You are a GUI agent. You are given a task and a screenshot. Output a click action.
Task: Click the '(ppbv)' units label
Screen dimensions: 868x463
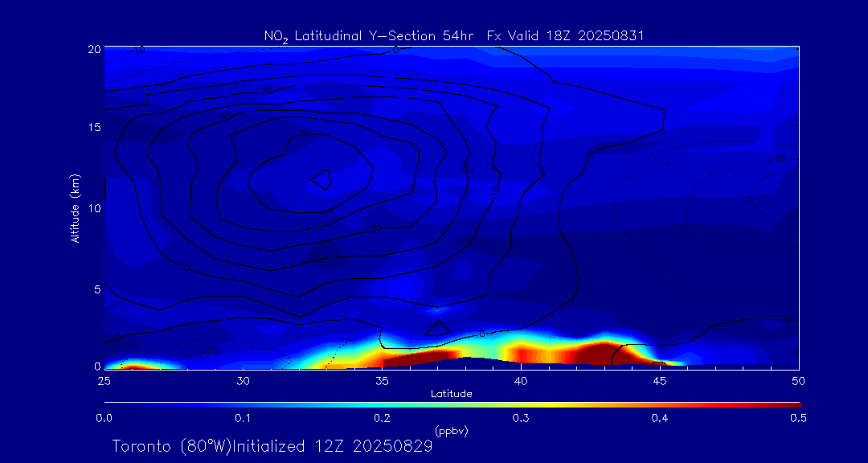tap(451, 431)
